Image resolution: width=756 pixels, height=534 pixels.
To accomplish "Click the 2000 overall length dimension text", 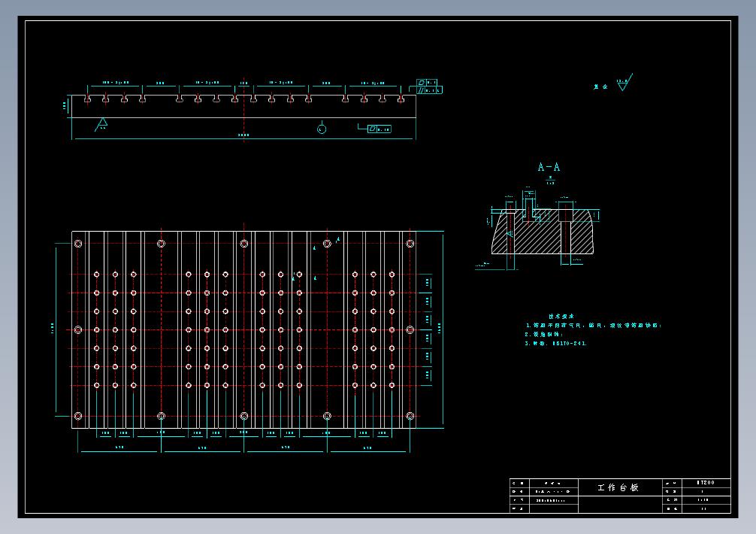I will click(x=243, y=135).
